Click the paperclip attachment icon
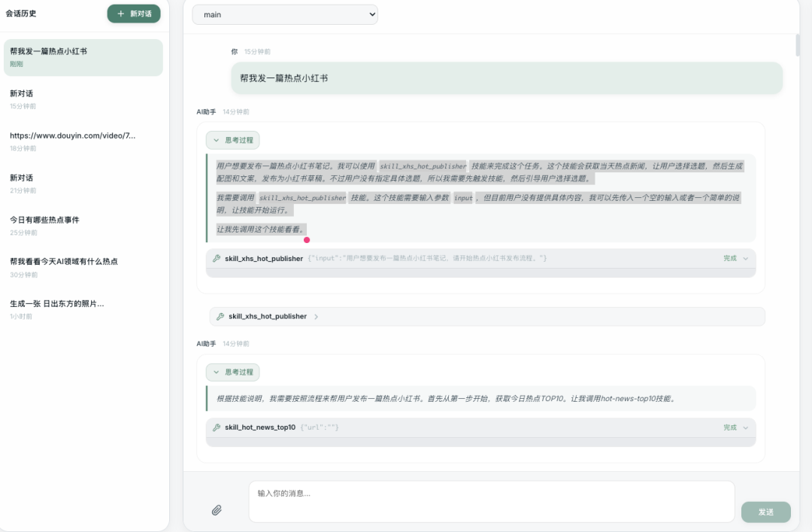The height and width of the screenshot is (532, 812). pos(217,510)
